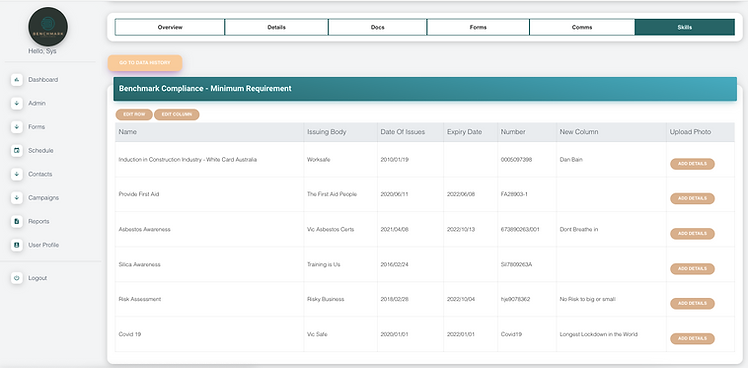This screenshot has height=368, width=748.
Task: Select the Logout sidebar label
Action: pos(37,278)
